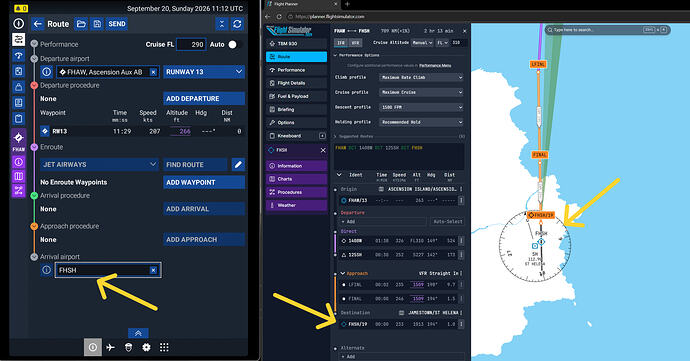
Task: Click the map search box
Action: click(607, 29)
